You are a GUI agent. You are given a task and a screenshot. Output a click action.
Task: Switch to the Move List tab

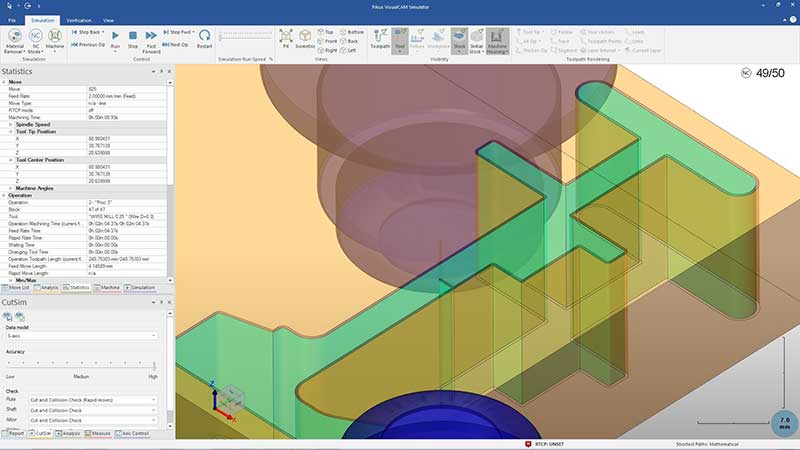coord(17,287)
